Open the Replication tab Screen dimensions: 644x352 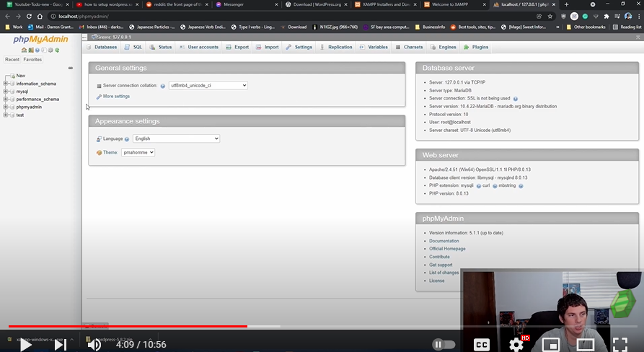point(336,47)
